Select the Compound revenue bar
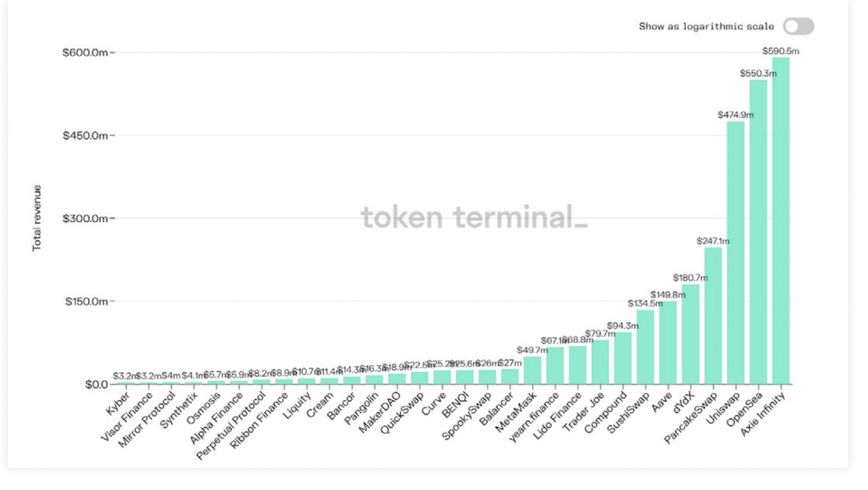 [623, 359]
